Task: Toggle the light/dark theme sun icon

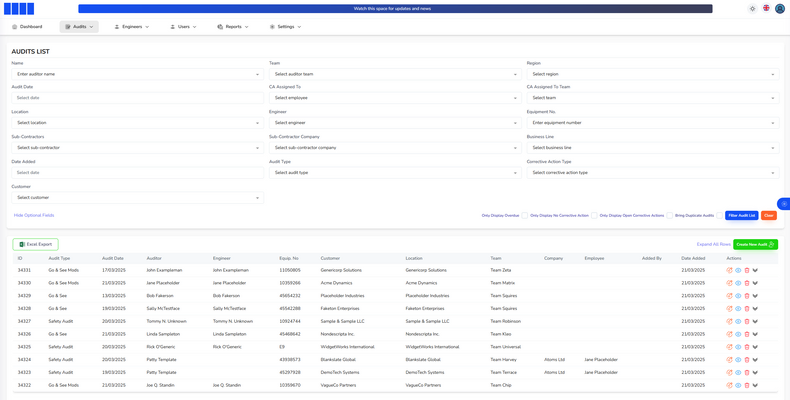Action: 752,9
